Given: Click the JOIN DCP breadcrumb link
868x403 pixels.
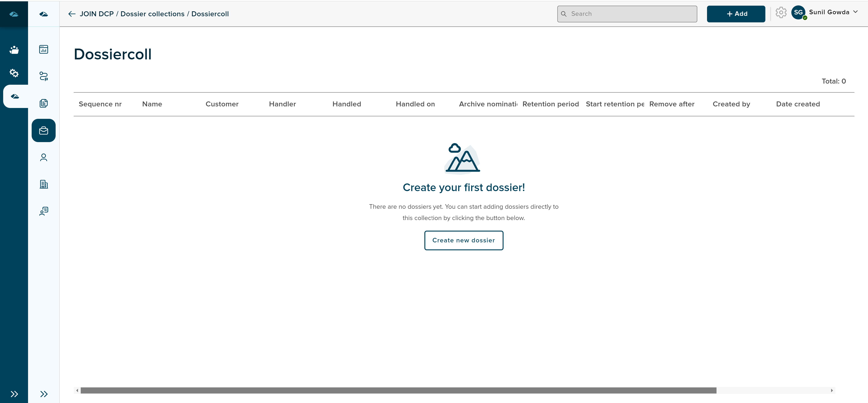Looking at the screenshot, I should [x=97, y=14].
